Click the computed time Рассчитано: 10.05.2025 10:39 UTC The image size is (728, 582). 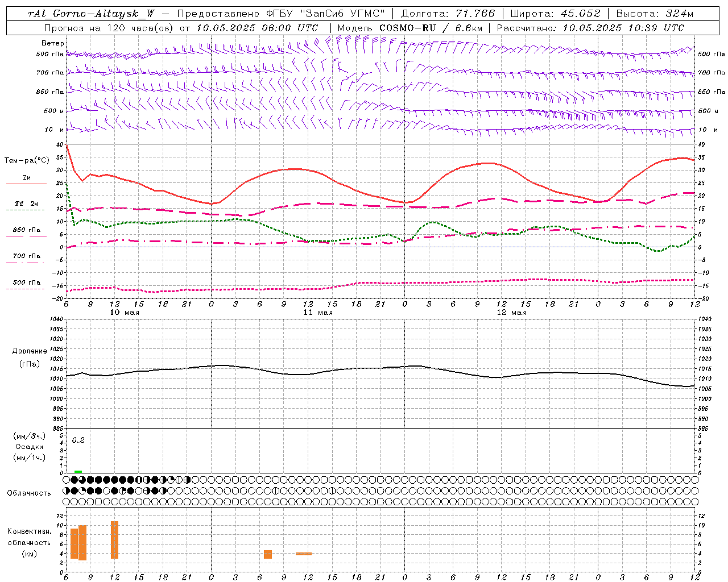click(590, 28)
